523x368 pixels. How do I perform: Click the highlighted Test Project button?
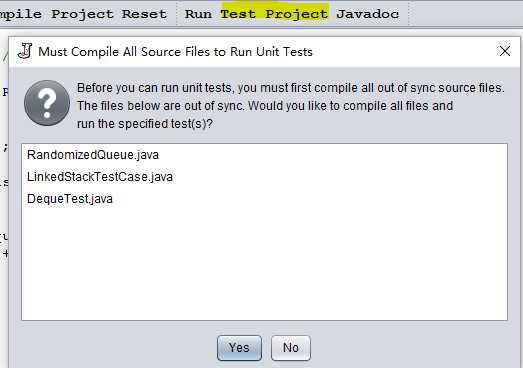[x=274, y=14]
